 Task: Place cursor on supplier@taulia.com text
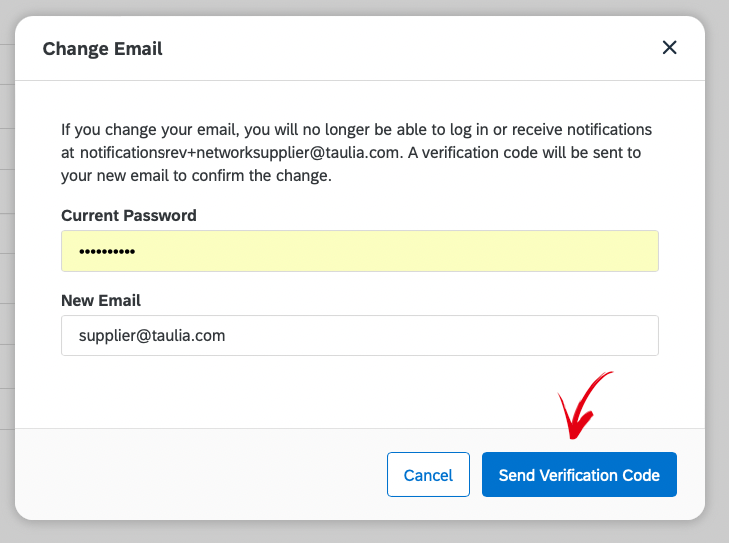point(152,336)
